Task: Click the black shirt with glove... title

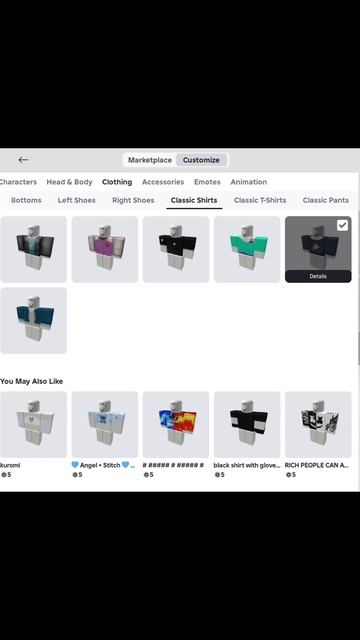Action: (247, 465)
